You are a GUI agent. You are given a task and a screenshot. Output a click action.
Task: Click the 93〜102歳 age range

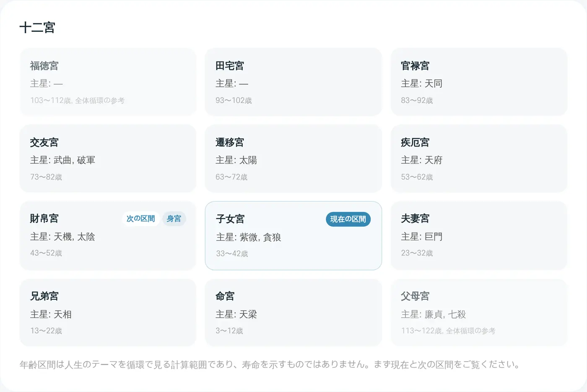(234, 101)
